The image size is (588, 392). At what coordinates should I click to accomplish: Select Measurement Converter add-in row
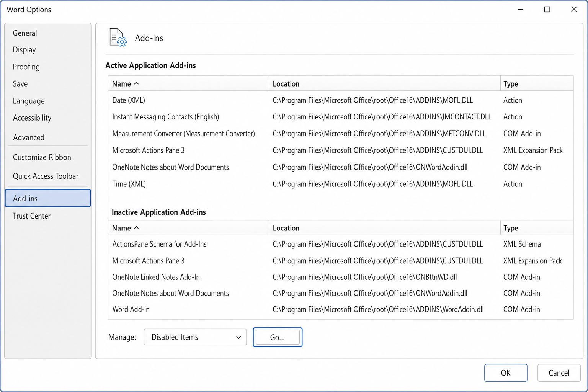click(341, 134)
